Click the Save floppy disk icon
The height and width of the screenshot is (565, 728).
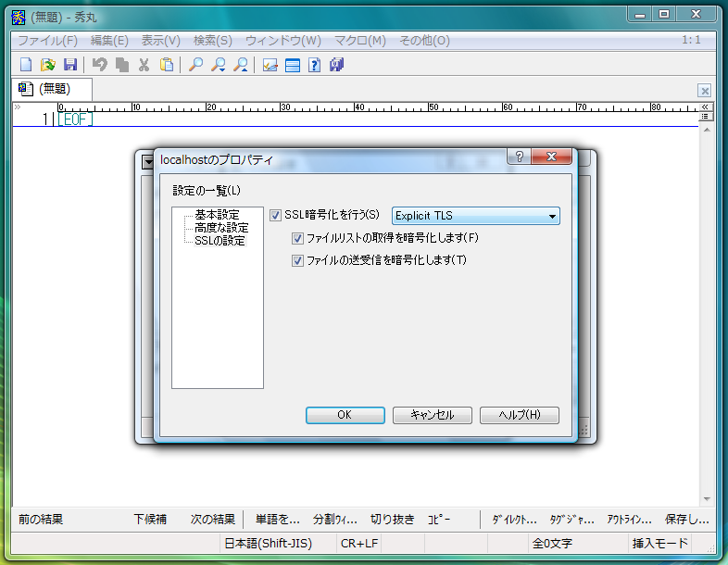click(x=69, y=65)
